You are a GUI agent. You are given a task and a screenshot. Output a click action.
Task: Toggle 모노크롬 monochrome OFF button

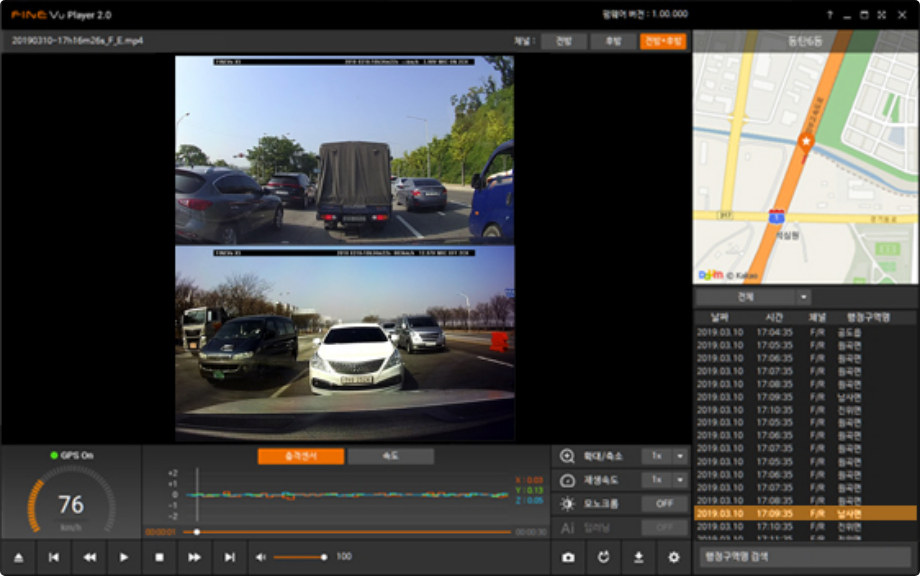665,502
